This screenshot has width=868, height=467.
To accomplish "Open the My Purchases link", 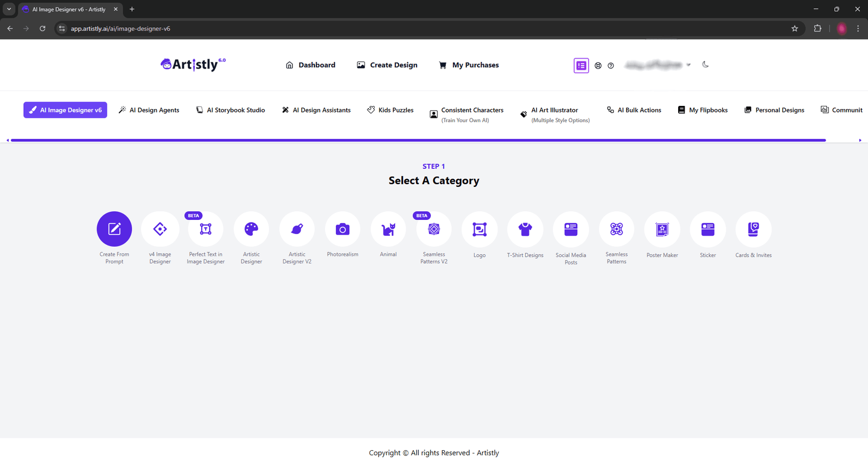I will pos(469,65).
